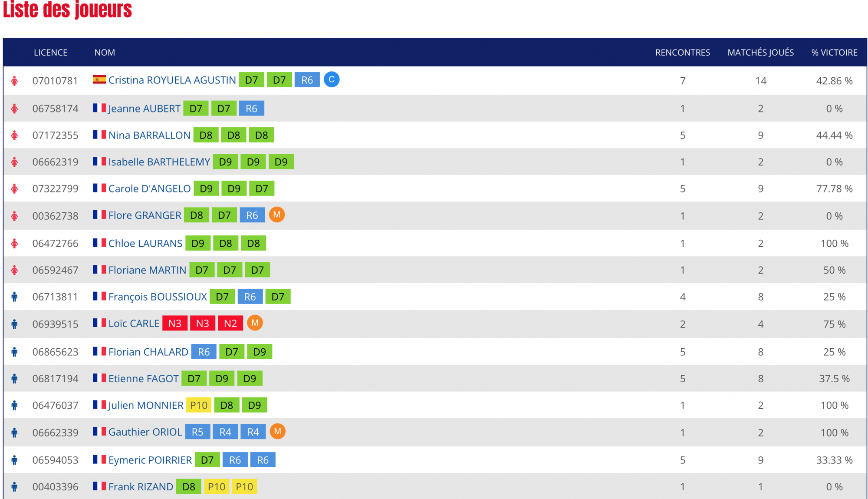Open Carole D'ANGELO player profile
The width and height of the screenshot is (868, 499).
[x=150, y=189]
